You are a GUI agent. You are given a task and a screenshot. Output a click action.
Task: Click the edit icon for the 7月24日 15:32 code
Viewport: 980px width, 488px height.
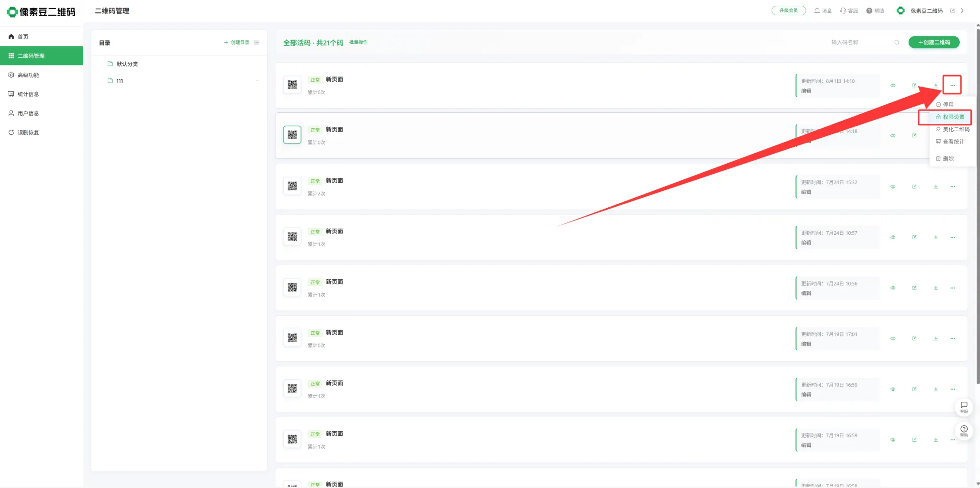click(x=914, y=187)
